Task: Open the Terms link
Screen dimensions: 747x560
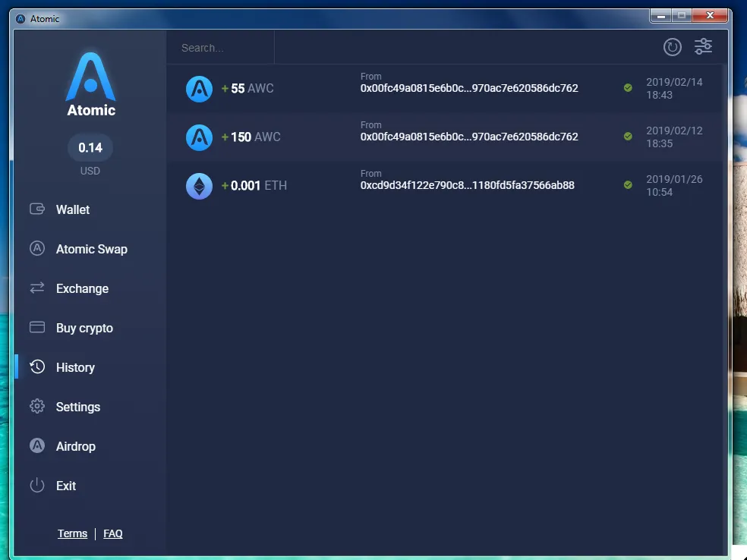Action: pos(72,533)
